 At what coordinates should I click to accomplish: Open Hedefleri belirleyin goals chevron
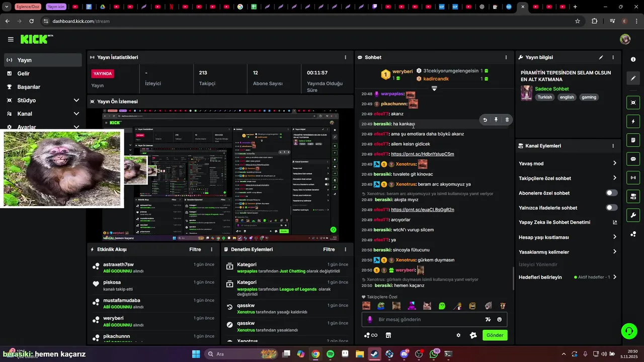click(614, 277)
